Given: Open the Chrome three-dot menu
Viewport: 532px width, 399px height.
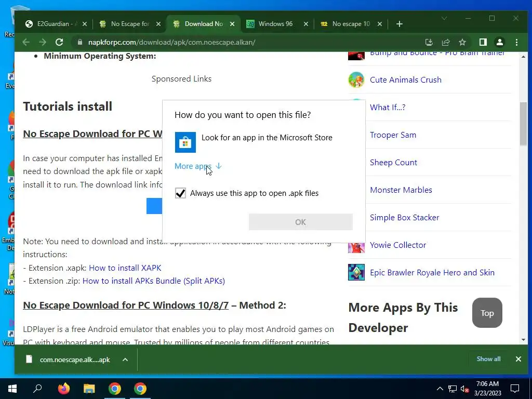Looking at the screenshot, I should pyautogui.click(x=516, y=42).
